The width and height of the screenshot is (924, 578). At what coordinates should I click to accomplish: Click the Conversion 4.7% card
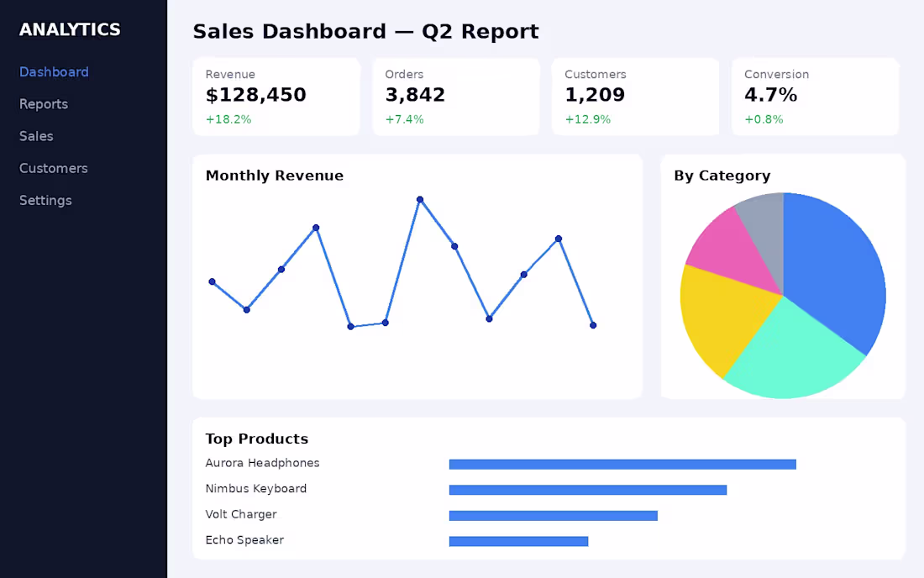tap(815, 97)
